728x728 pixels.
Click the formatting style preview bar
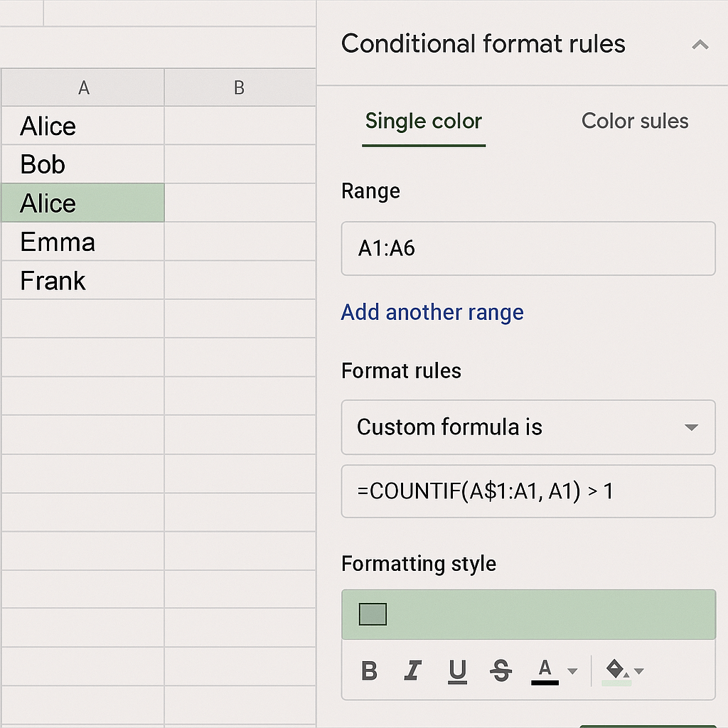click(x=528, y=614)
